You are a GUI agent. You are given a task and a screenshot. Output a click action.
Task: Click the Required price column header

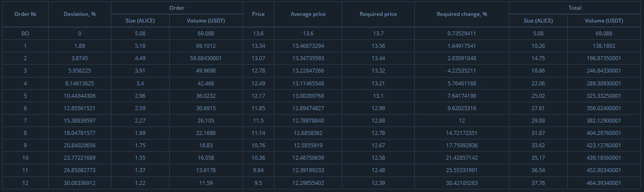tap(378, 14)
